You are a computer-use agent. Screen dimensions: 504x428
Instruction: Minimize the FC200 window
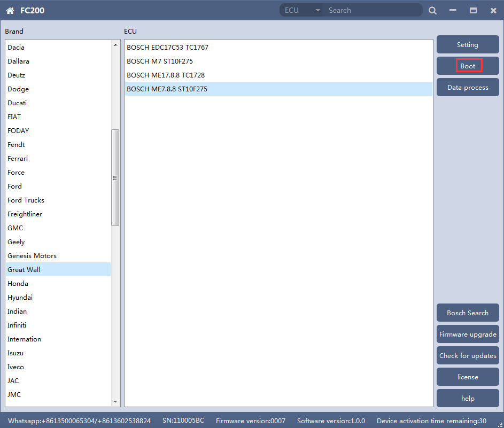click(x=453, y=10)
